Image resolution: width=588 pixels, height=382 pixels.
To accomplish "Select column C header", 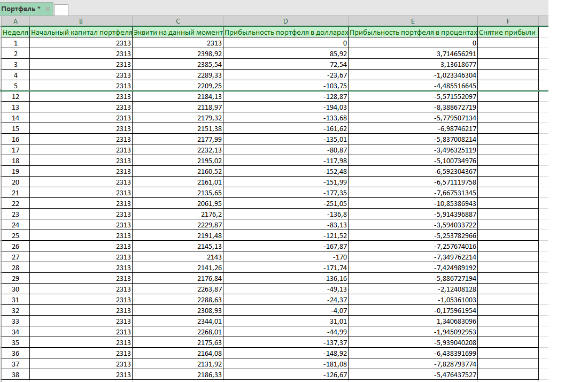I will click(177, 21).
